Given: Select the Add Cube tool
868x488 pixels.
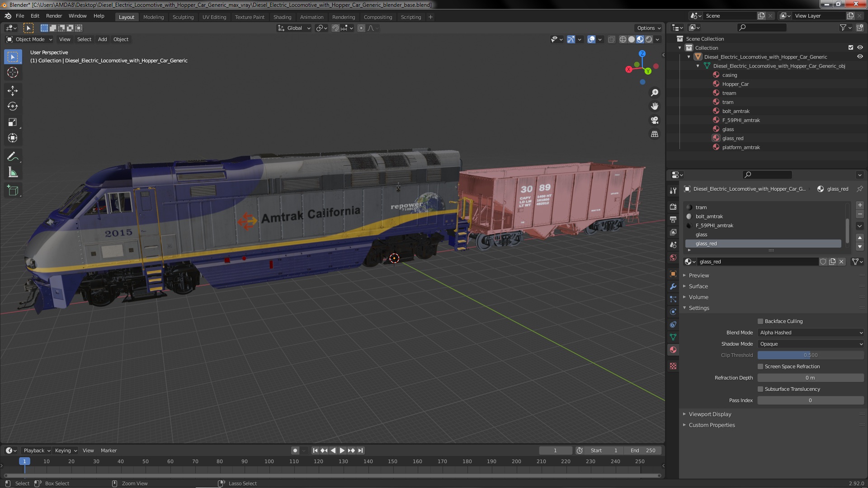Looking at the screenshot, I should pos(13,191).
